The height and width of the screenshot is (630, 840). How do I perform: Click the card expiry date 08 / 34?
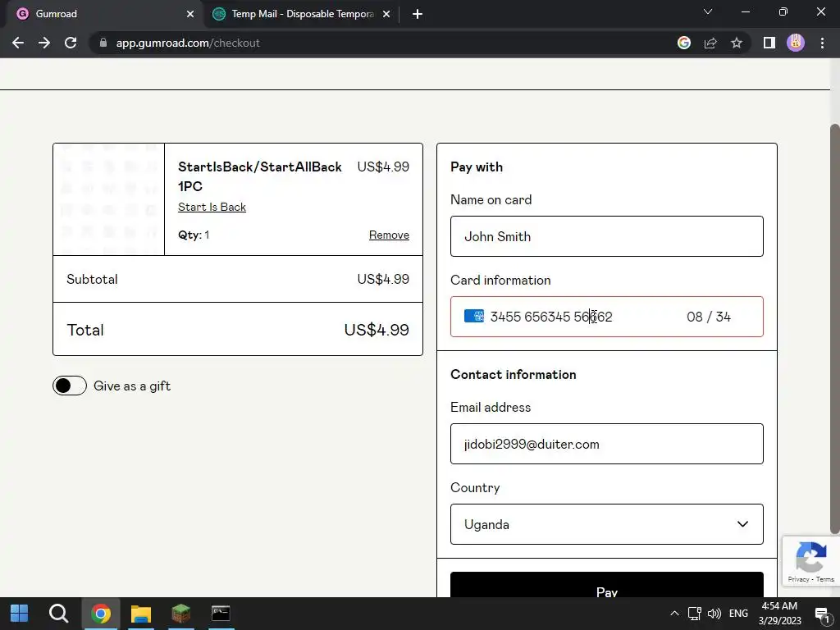709,317
